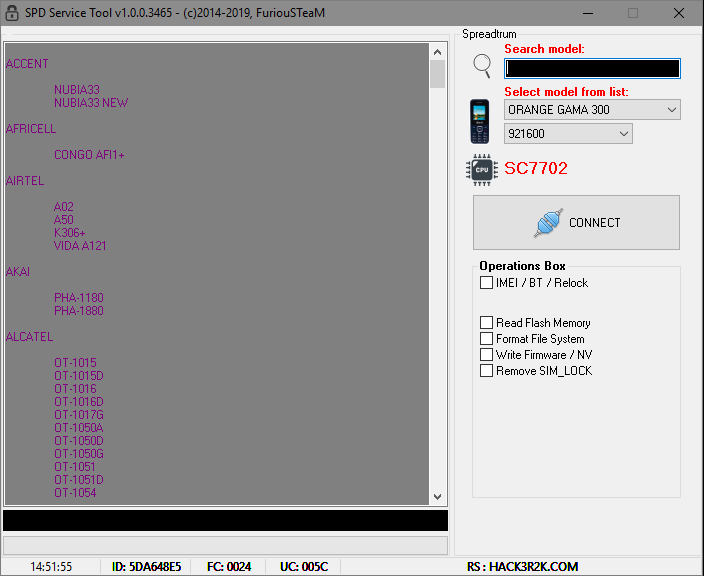Select NUBIA33 NEW in the list
704x576 pixels.
(x=91, y=103)
